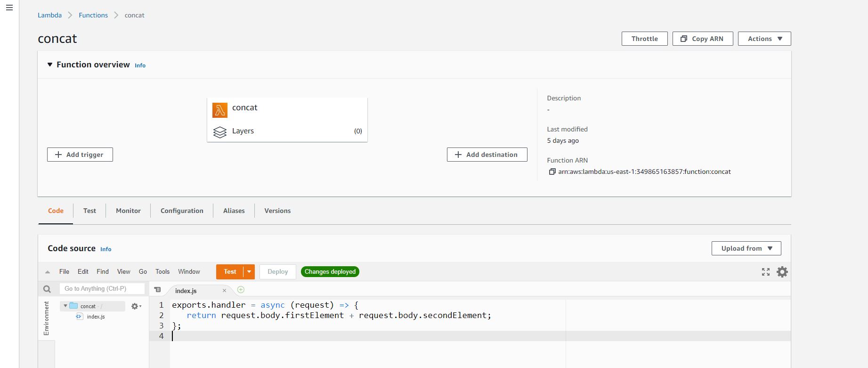Copy the function ARN via copy icon
This screenshot has width=868, height=368.
[x=552, y=172]
